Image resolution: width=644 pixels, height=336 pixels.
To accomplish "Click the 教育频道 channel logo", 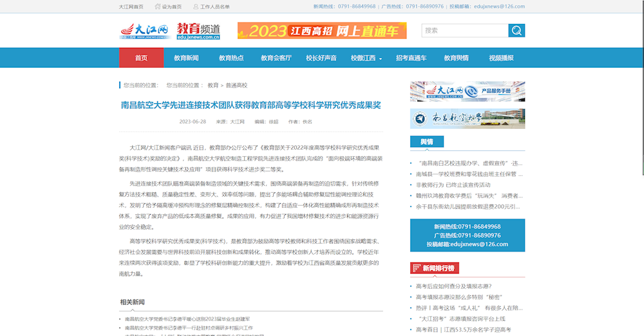I will click(198, 30).
